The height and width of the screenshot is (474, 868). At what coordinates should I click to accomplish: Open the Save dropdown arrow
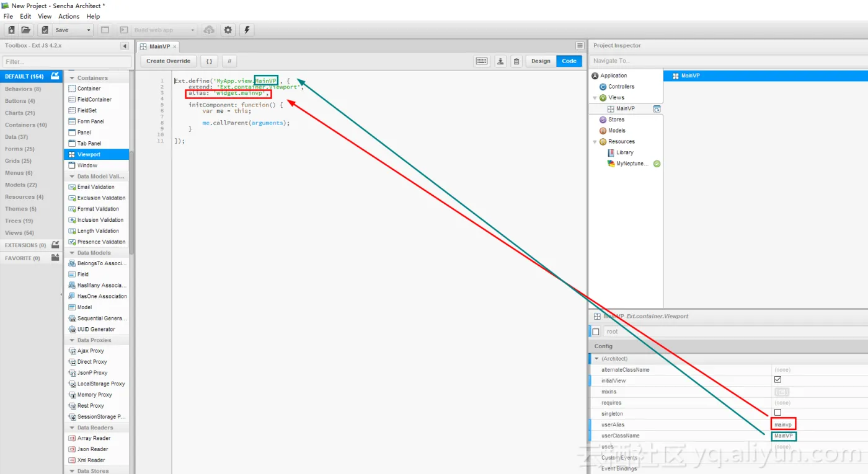pos(89,30)
